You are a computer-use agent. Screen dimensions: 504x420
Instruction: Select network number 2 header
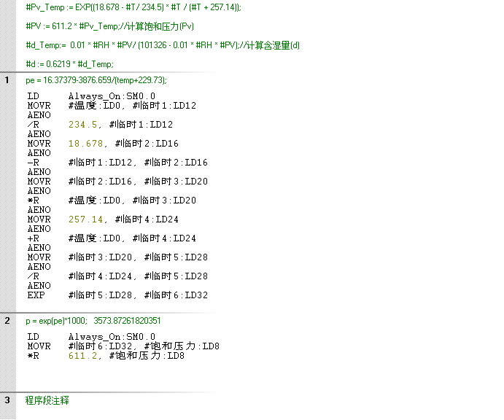[7, 320]
